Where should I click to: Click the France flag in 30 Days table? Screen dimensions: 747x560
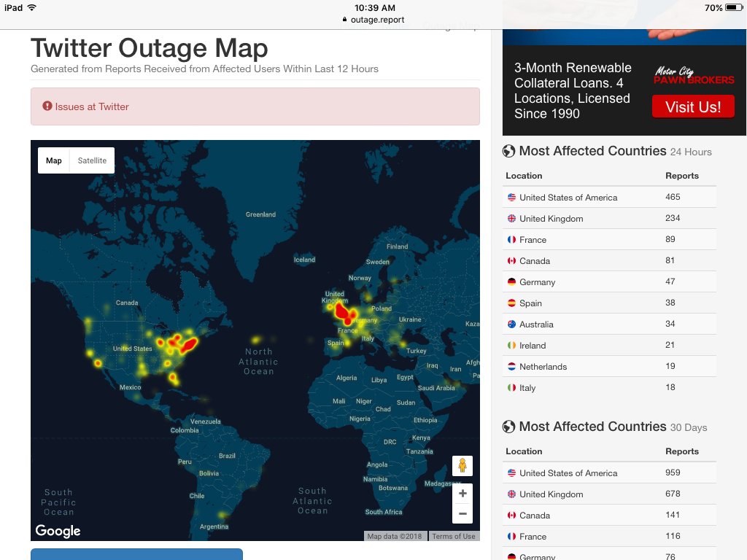[x=511, y=536]
